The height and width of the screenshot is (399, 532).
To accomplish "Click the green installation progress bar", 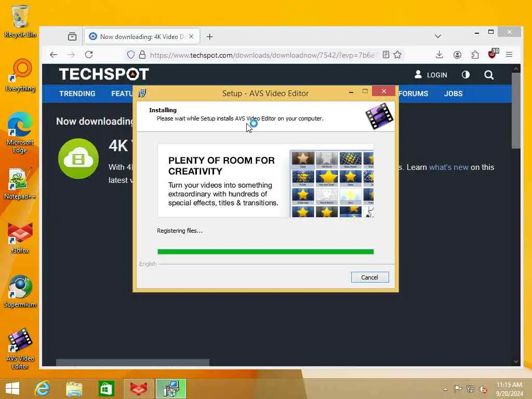I will tap(265, 252).
